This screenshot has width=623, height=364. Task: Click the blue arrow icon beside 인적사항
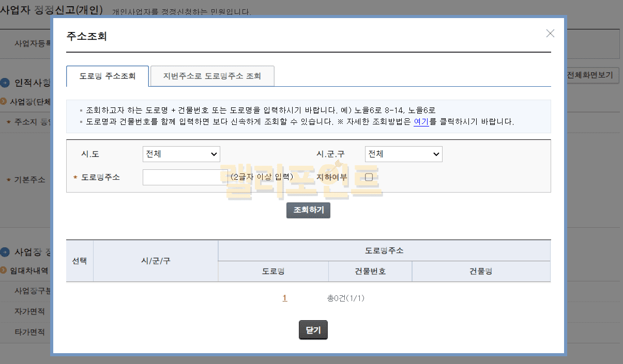(5, 83)
